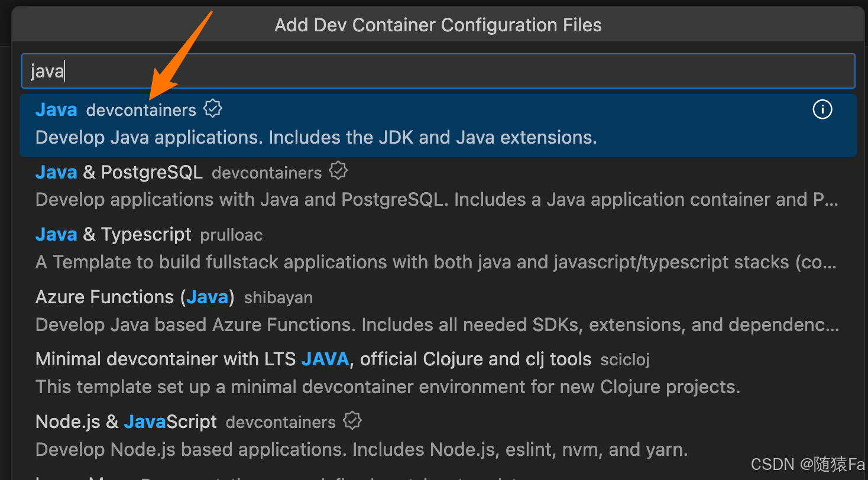Click 'prulloac' publisher label
This screenshot has height=480, width=868.
[231, 235]
